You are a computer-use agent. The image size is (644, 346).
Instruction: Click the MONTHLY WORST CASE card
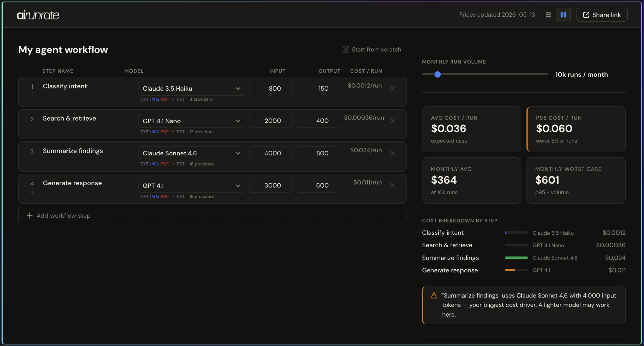[x=576, y=181]
